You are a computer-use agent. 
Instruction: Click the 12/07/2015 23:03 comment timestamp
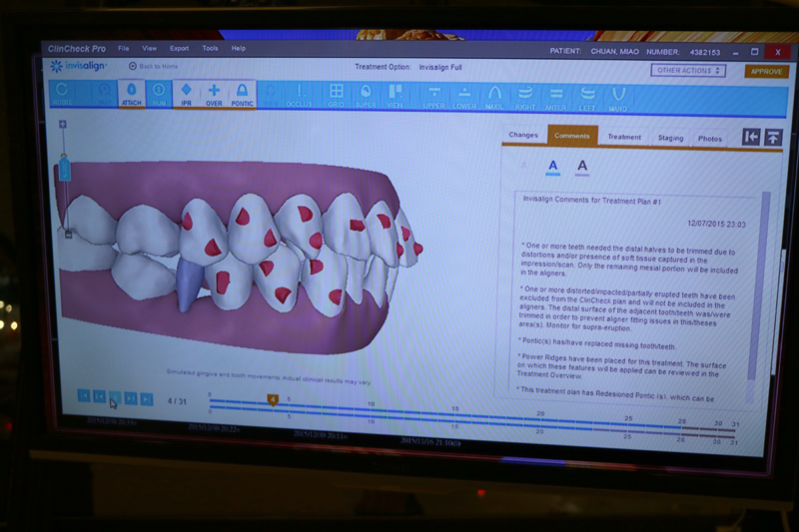(x=716, y=224)
